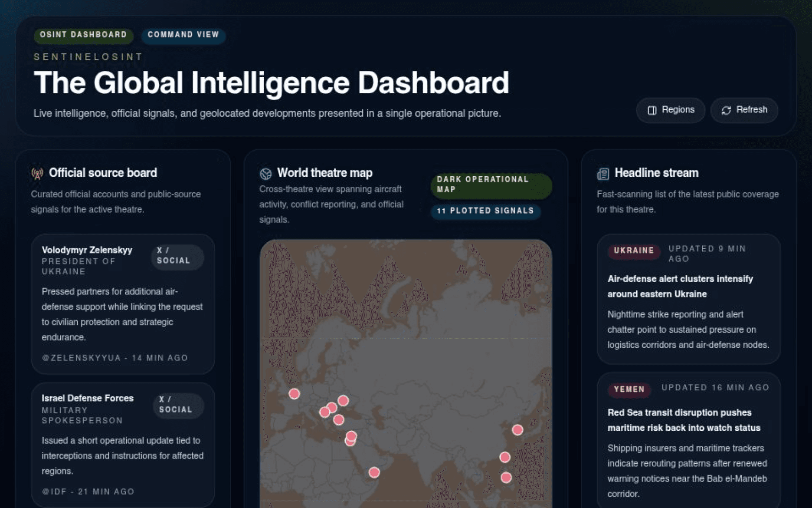
Task: Click the World theatre map heading
Action: [324, 173]
